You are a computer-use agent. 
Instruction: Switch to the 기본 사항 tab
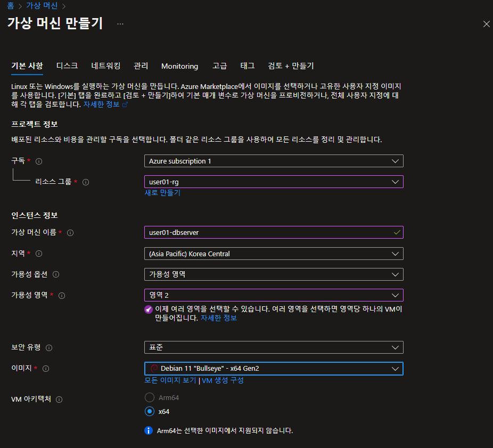click(x=27, y=66)
